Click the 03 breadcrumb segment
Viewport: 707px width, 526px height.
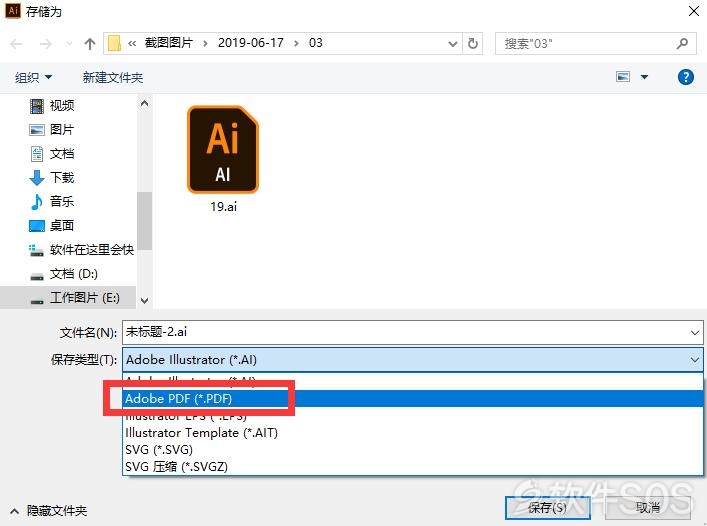[316, 43]
